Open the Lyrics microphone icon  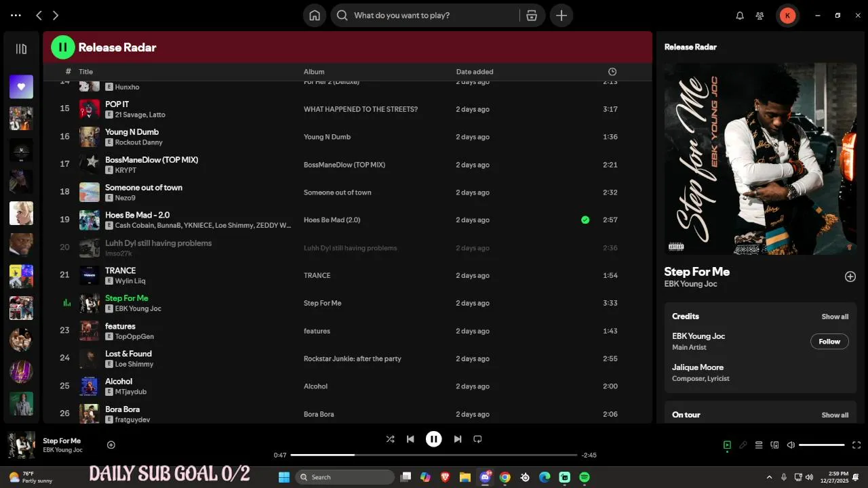tap(743, 445)
